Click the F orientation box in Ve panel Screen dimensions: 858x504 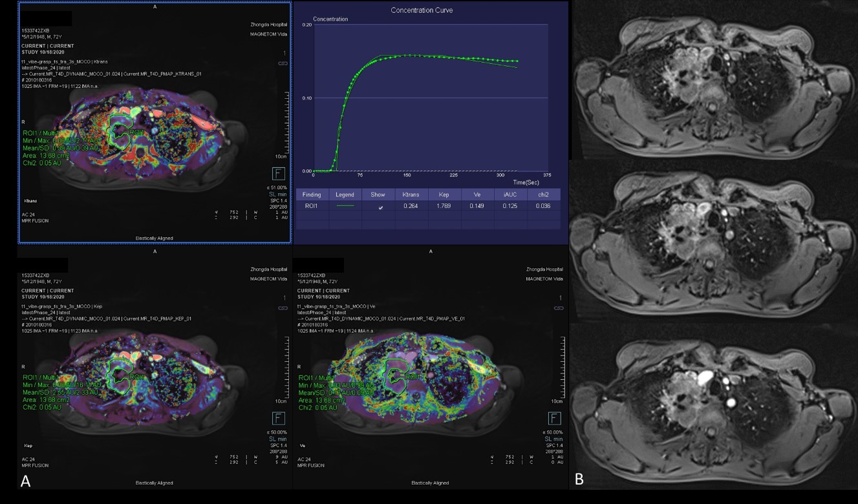coord(553,418)
